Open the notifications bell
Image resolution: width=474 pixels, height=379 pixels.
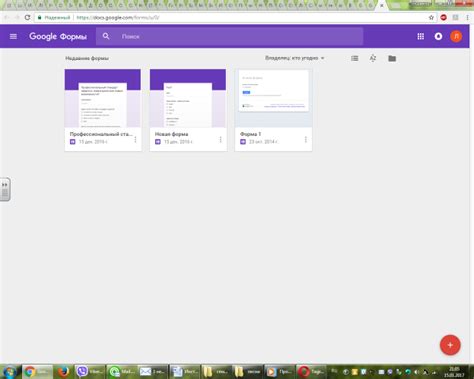438,36
